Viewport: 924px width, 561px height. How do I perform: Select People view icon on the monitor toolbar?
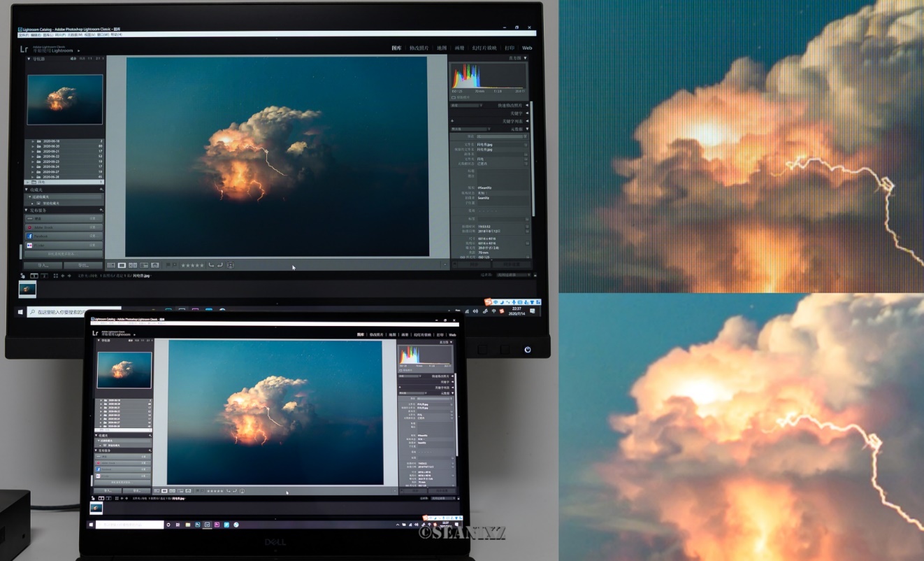tap(155, 265)
